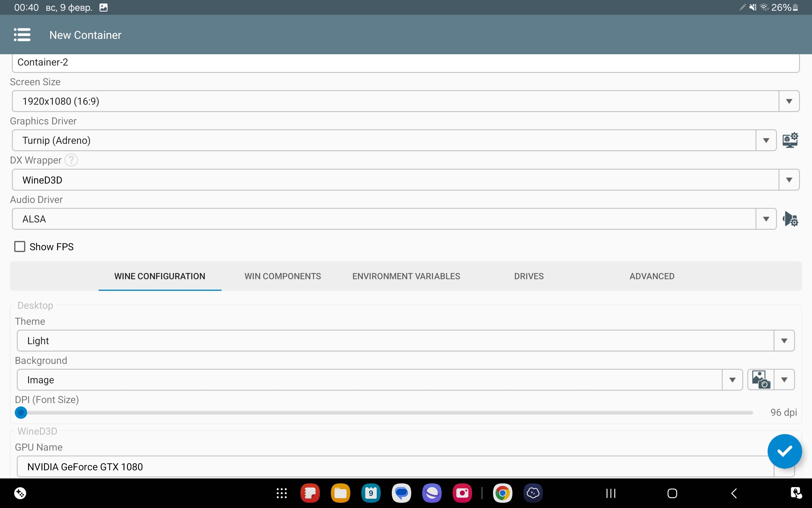Open Chrome from the taskbar

point(502,493)
